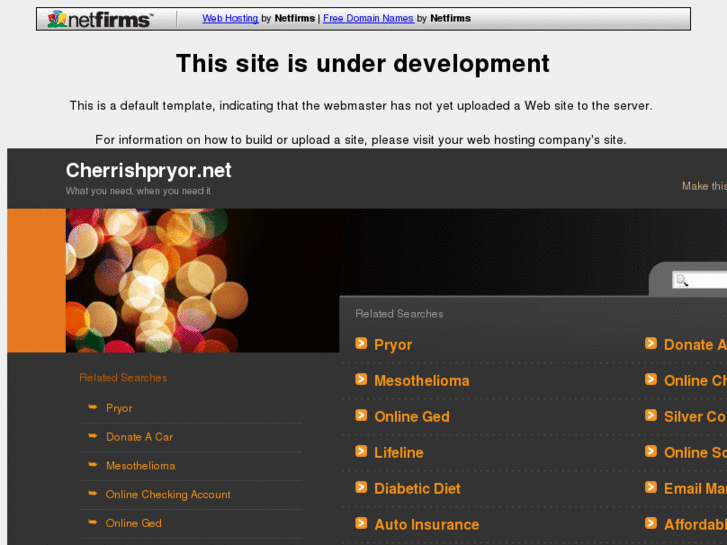Screen dimensions: 727x545
Task: Click arrow icon beside Email Mar link
Action: (651, 487)
